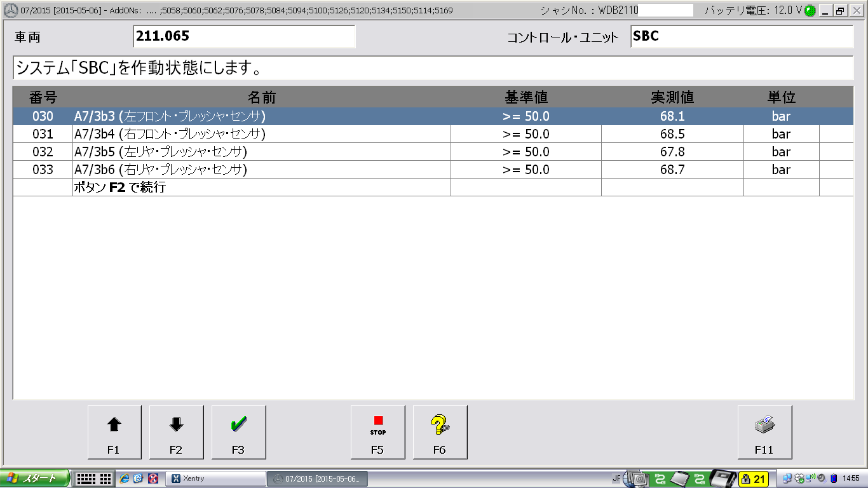Click the vehicle field showing 211.065
This screenshot has height=488, width=868.
point(244,37)
